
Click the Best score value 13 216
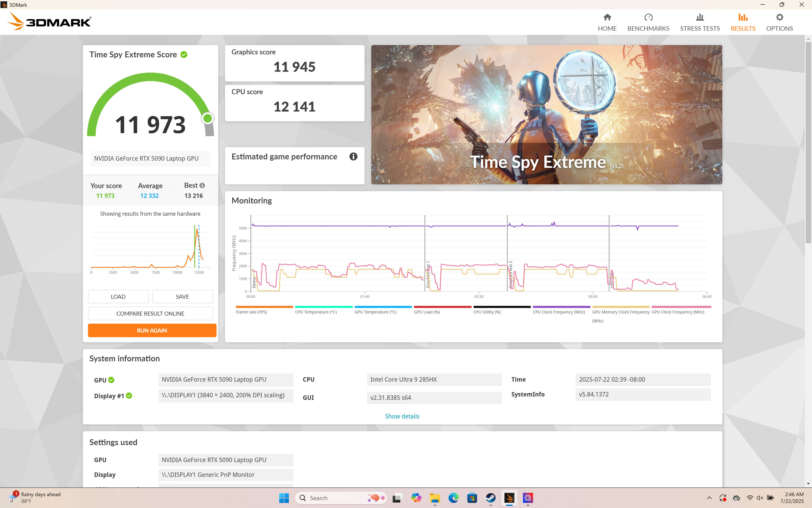[194, 196]
